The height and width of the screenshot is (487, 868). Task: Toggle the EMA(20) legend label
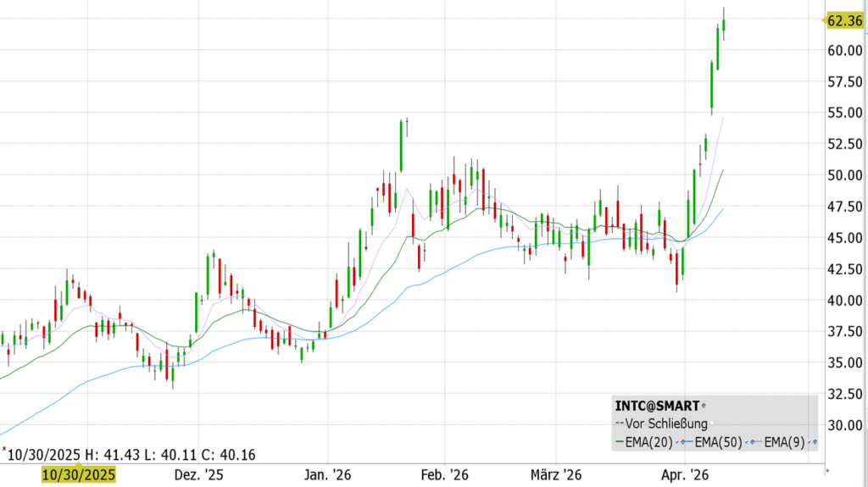click(648, 442)
